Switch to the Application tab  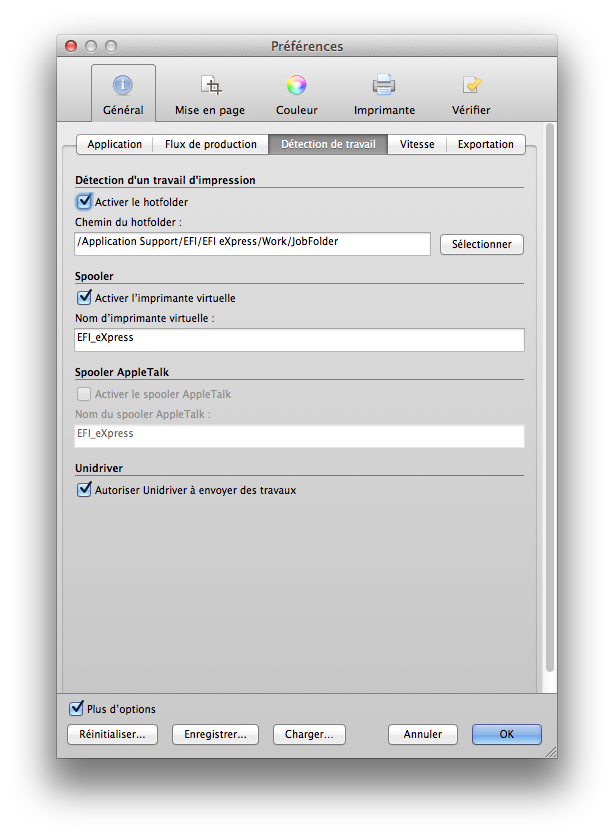tap(115, 144)
